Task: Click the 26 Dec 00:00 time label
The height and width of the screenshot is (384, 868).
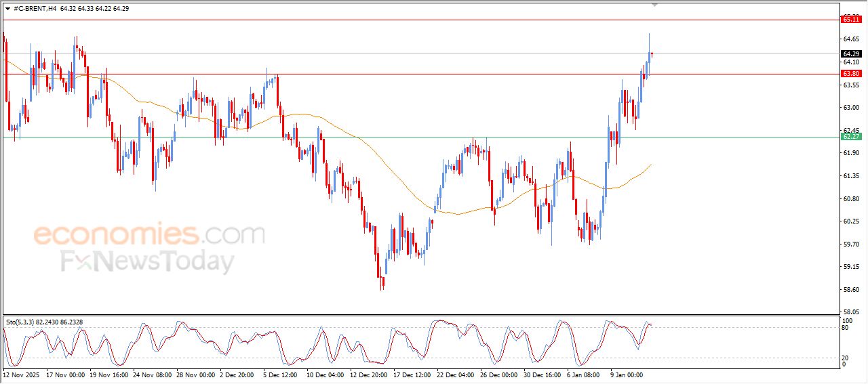Action: (500, 374)
